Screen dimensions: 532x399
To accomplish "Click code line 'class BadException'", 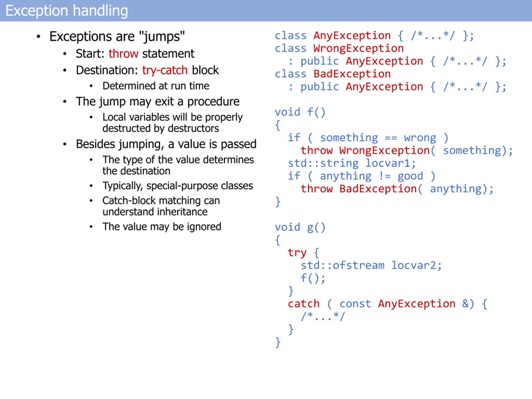I will (x=333, y=74).
